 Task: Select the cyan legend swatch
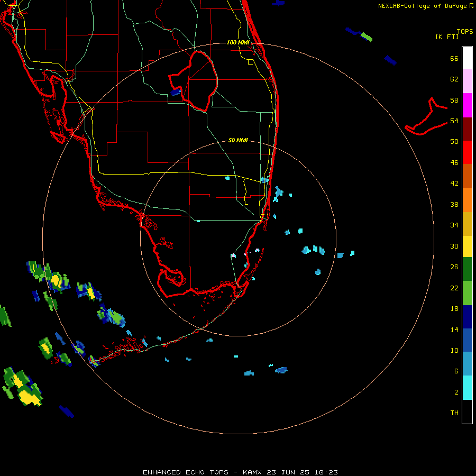[x=467, y=388]
